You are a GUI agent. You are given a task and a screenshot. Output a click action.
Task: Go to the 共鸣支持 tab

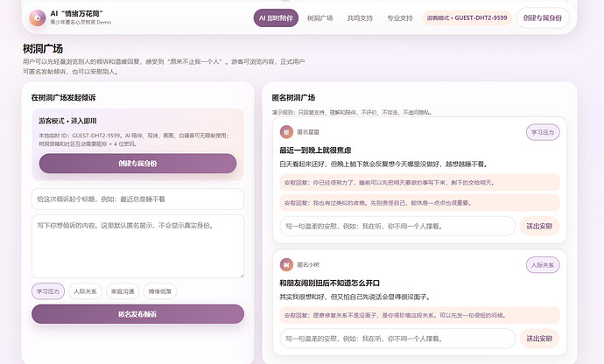tap(360, 18)
